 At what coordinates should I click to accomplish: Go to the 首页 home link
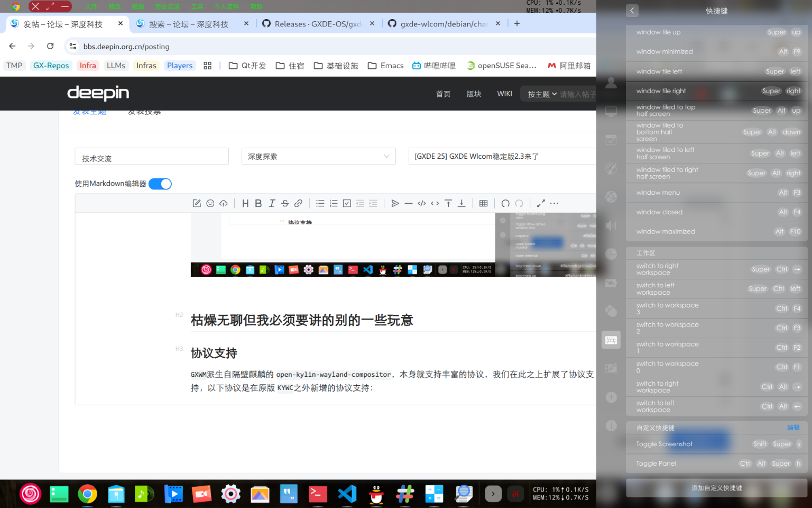444,94
